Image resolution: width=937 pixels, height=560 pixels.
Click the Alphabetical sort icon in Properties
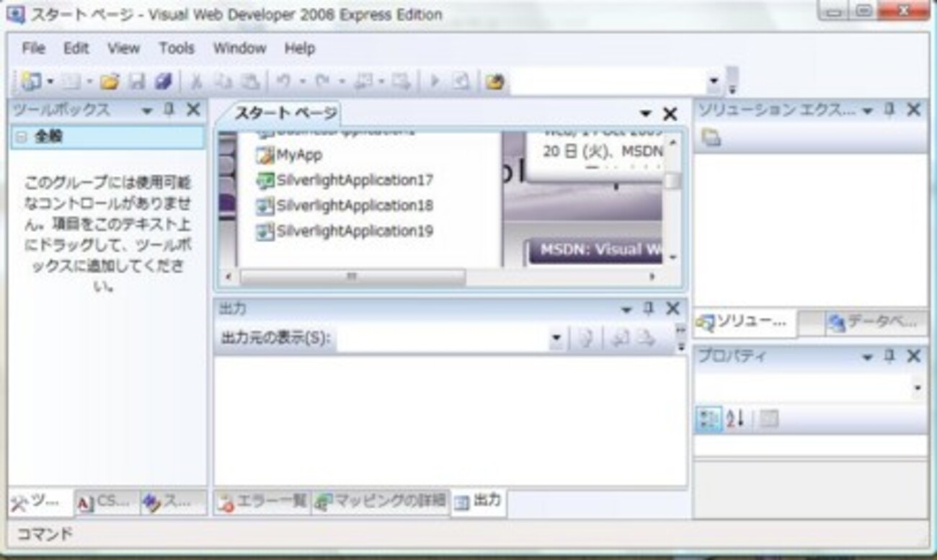735,419
